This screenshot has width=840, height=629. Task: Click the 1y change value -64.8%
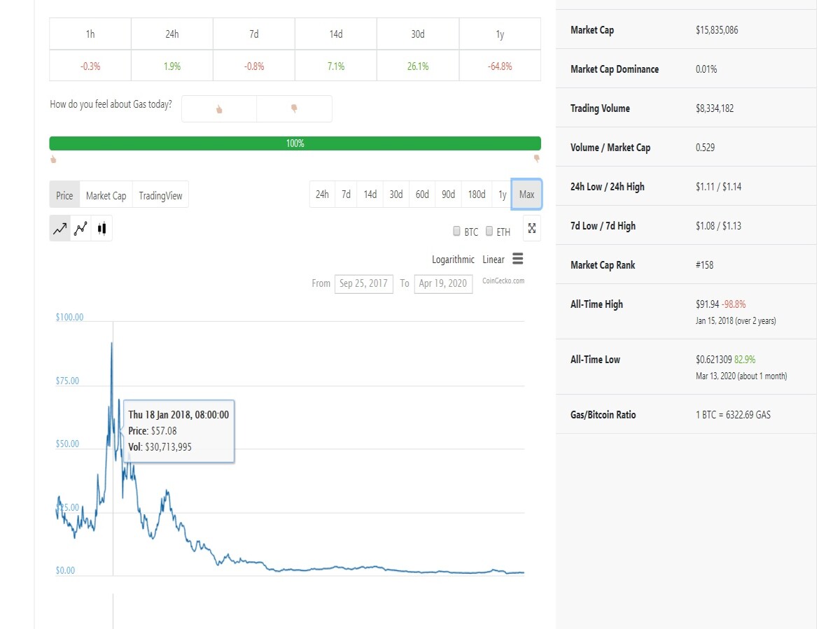click(x=500, y=66)
